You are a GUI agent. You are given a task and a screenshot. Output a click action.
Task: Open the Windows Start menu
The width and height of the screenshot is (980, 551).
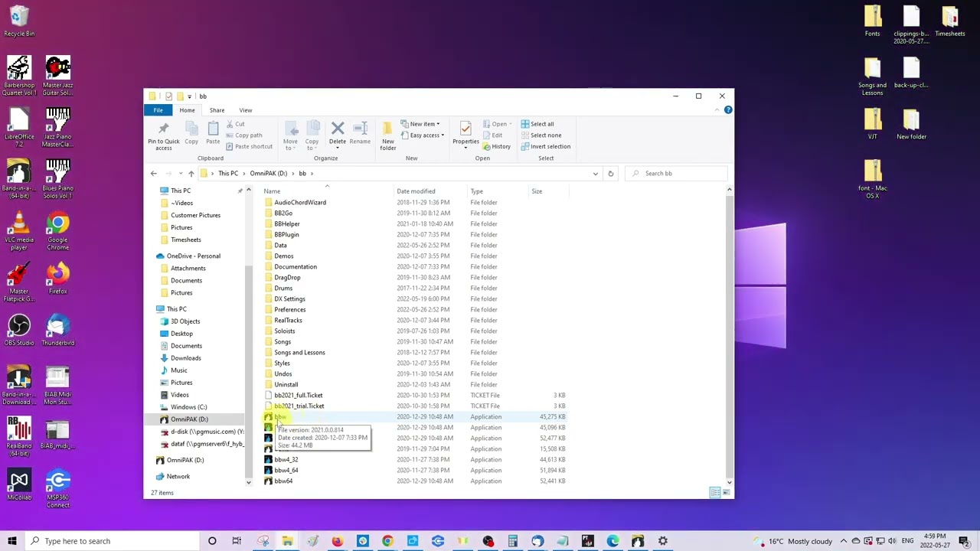(x=12, y=541)
